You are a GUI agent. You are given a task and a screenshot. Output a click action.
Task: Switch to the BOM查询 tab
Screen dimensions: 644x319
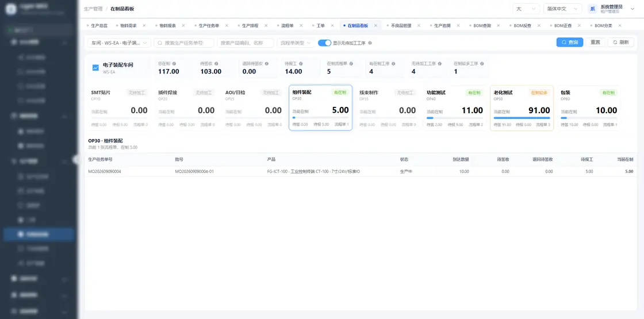coord(482,25)
